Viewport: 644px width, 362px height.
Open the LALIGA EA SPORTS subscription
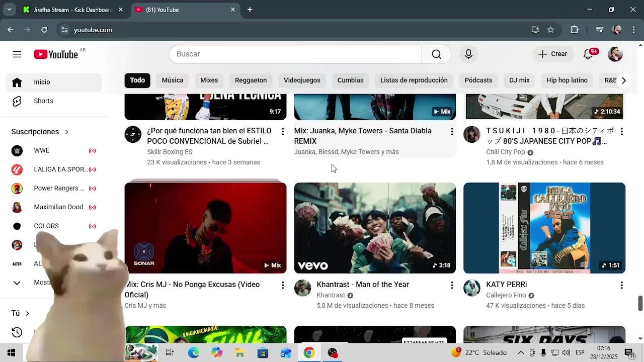coord(54,169)
